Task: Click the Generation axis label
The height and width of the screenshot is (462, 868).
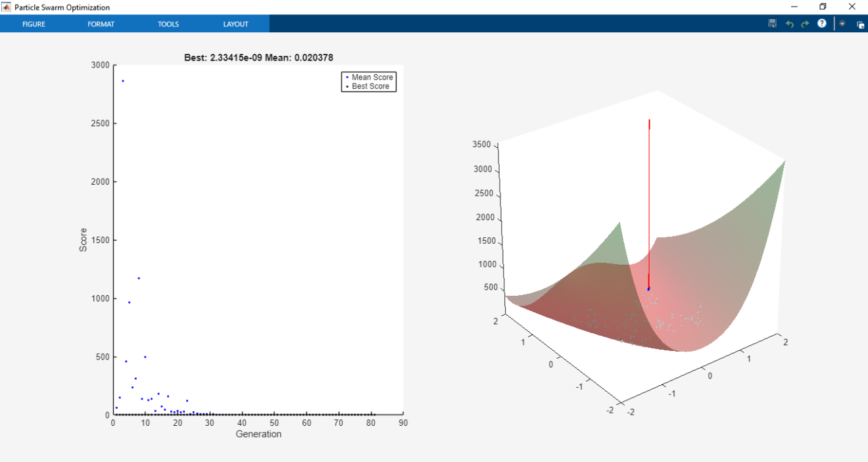Action: [x=258, y=434]
